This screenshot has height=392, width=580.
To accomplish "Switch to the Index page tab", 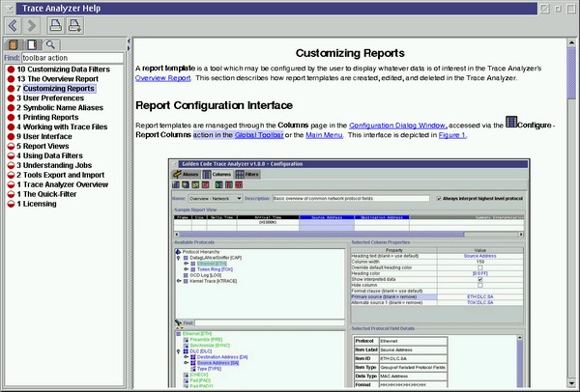I will pyautogui.click(x=33, y=45).
